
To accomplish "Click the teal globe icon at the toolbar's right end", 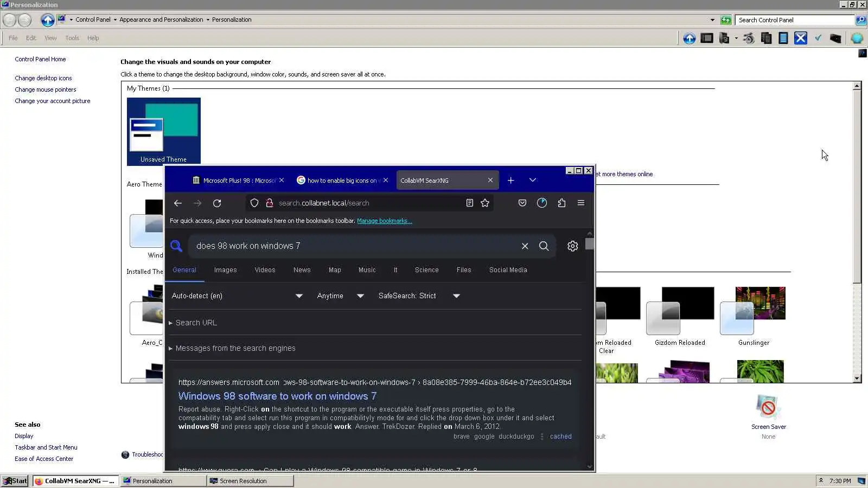I will pos(857,38).
